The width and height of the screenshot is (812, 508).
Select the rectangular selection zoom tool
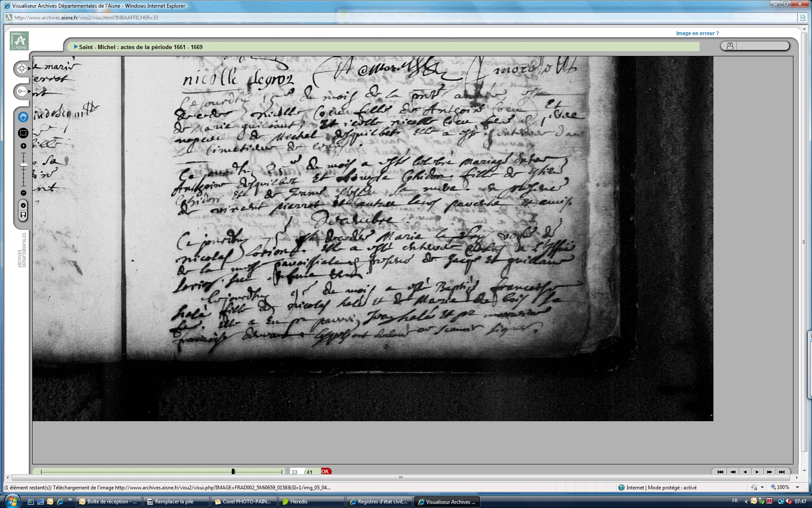point(23,133)
